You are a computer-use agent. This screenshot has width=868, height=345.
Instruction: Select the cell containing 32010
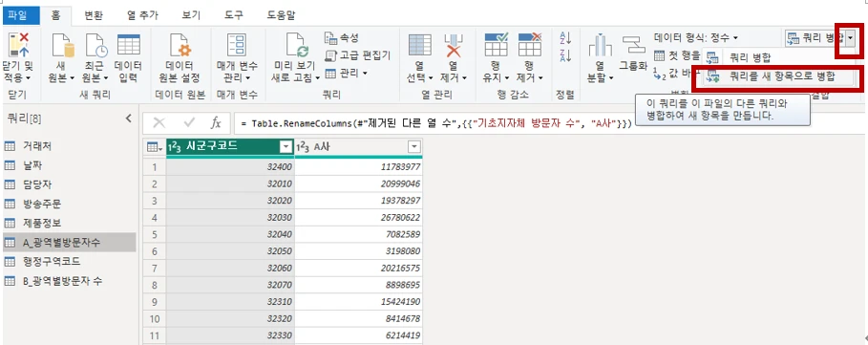point(230,183)
